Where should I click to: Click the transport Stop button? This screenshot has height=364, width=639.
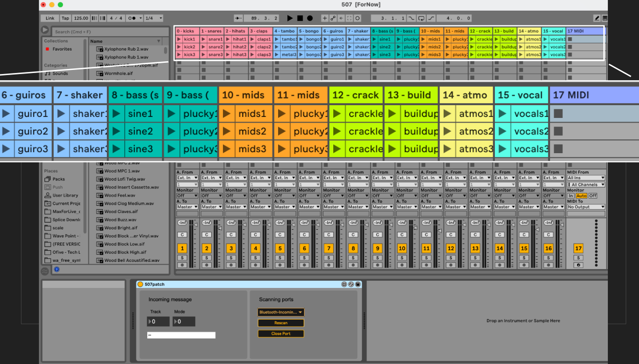[300, 18]
